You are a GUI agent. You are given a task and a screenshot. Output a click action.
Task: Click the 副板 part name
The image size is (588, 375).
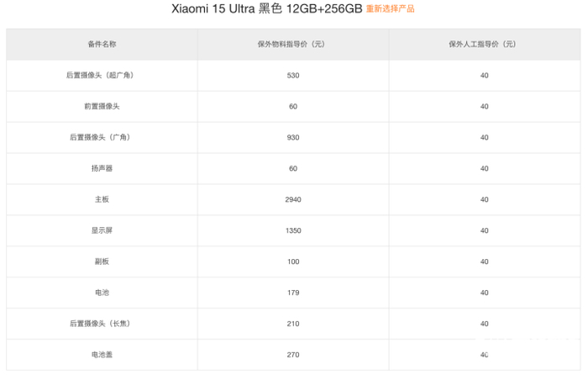(x=102, y=261)
